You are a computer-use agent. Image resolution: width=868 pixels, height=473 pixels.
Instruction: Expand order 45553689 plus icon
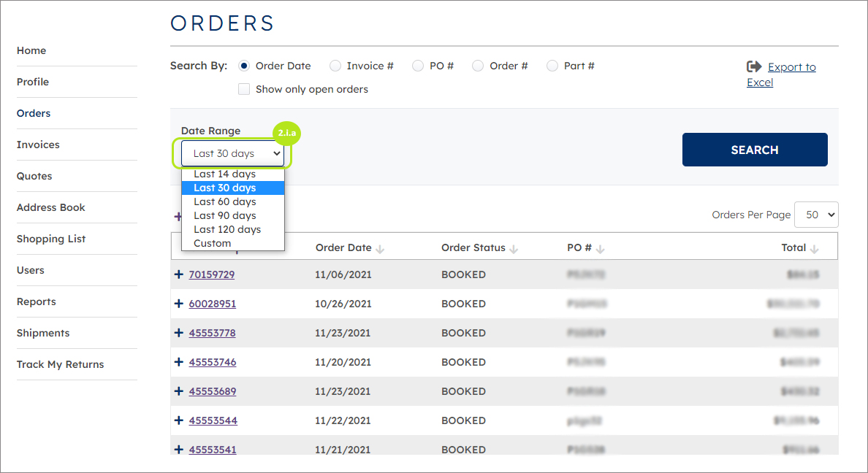[179, 391]
